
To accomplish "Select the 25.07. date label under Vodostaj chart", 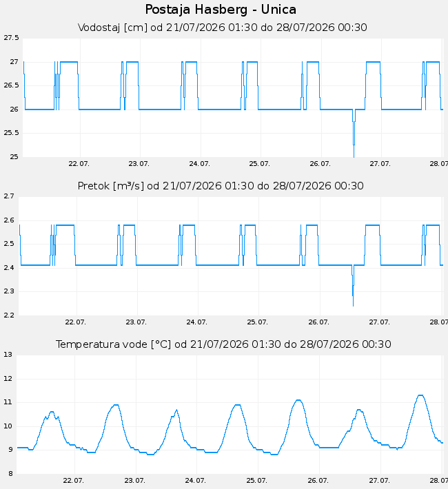I will coord(259,164).
